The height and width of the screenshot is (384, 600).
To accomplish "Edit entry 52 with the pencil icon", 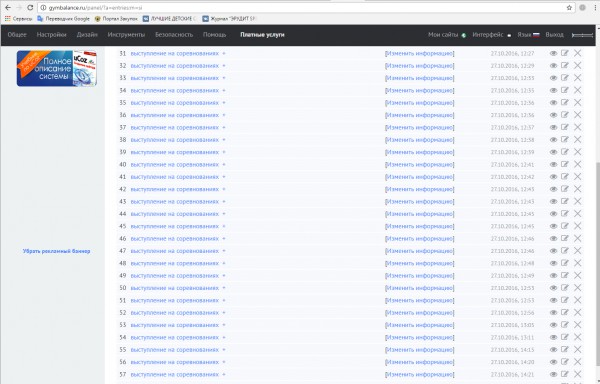I will click(565, 312).
